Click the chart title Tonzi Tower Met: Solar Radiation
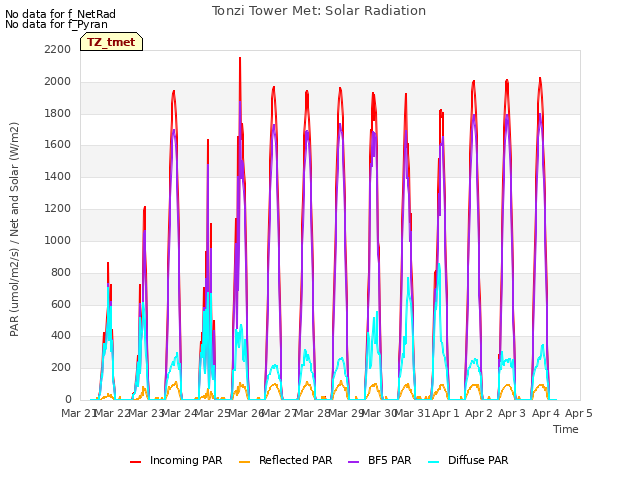Viewport: 640px width, 480px height. [319, 11]
